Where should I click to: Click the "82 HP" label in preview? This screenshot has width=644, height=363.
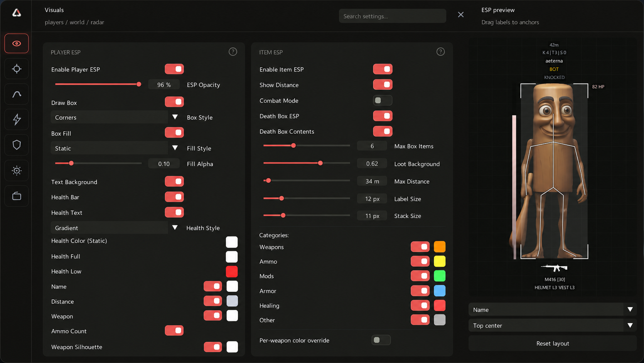[x=598, y=87]
